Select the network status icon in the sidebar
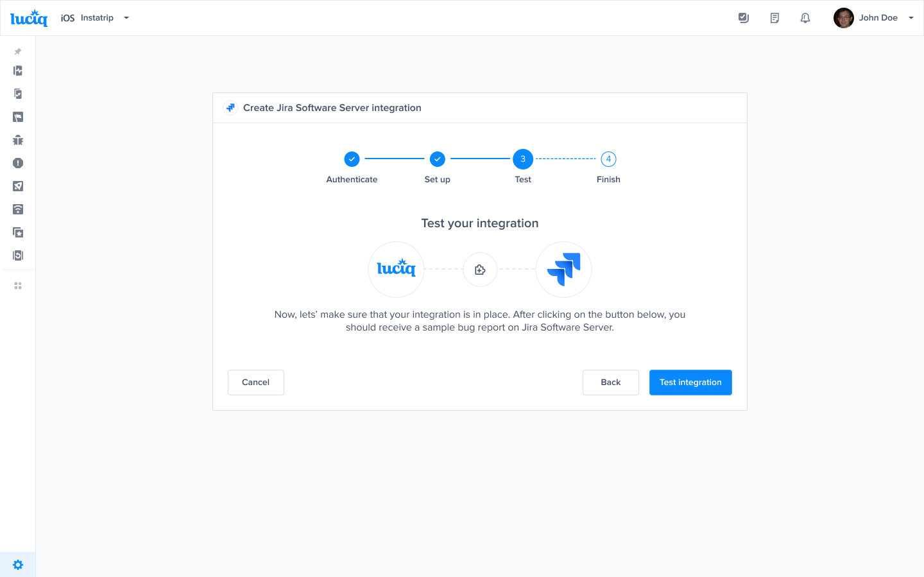The image size is (924, 577). (17, 209)
